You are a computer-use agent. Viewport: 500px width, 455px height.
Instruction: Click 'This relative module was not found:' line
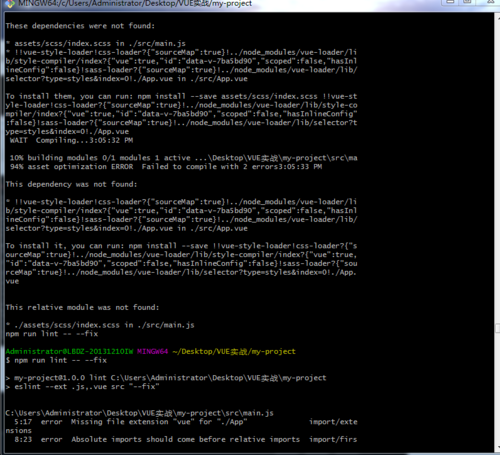tap(82, 307)
